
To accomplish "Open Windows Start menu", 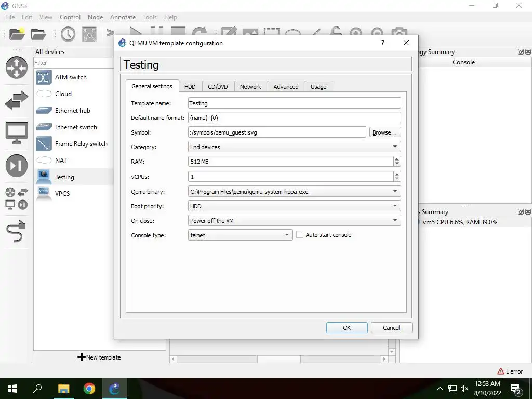I will coord(12,389).
